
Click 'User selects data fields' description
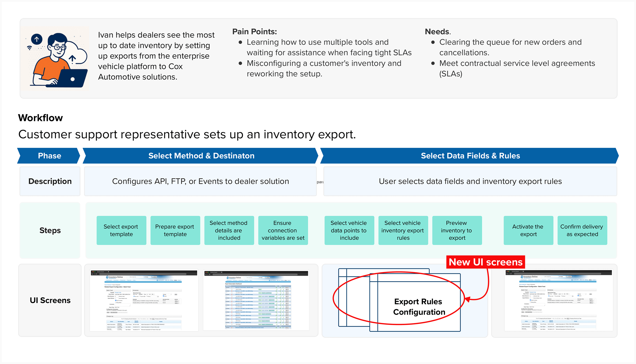pyautogui.click(x=470, y=181)
